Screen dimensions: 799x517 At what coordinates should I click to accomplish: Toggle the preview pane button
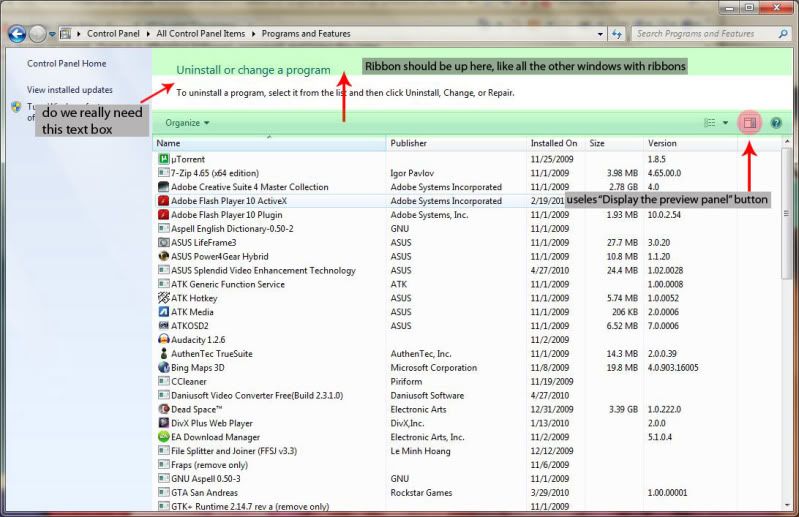point(750,123)
